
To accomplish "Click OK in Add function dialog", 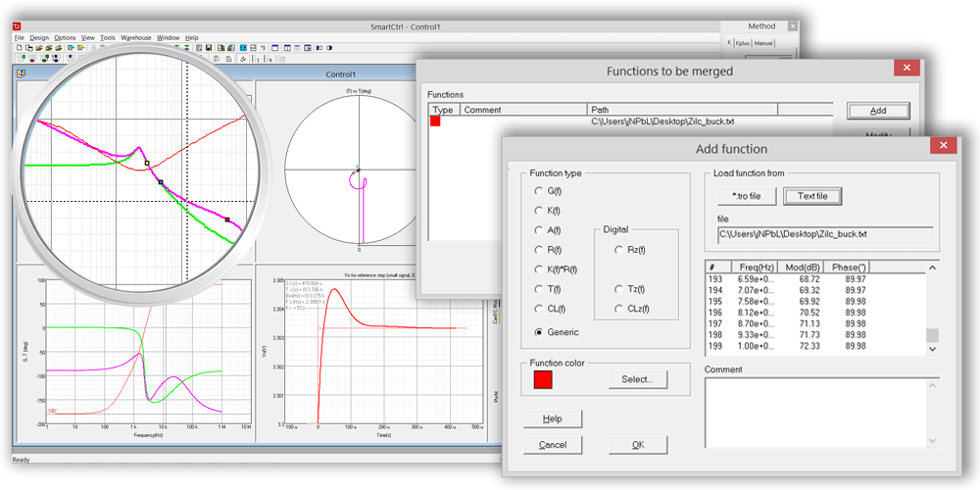I will (x=637, y=445).
